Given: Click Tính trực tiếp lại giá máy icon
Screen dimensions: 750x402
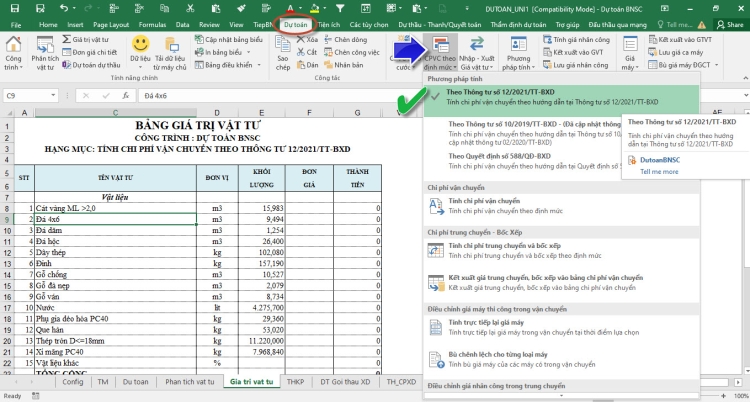Looking at the screenshot, I should point(436,327).
